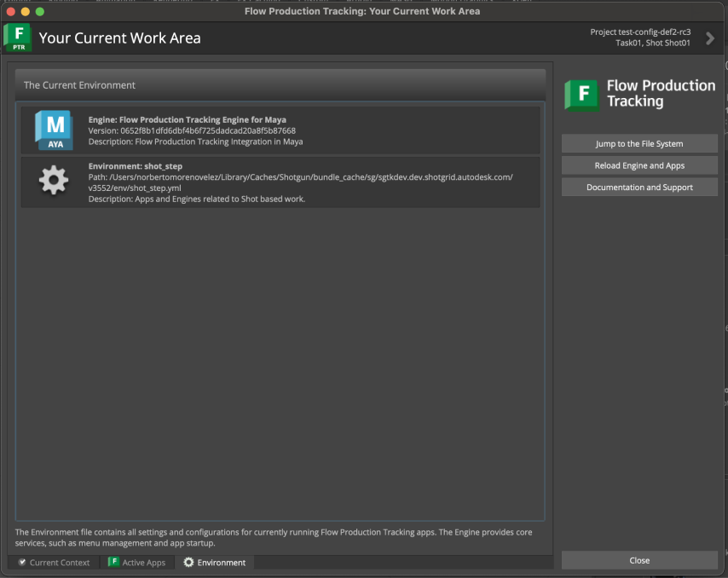The image size is (728, 578).
Task: Click 'Task01, Shot Shot01' text
Action: point(653,43)
